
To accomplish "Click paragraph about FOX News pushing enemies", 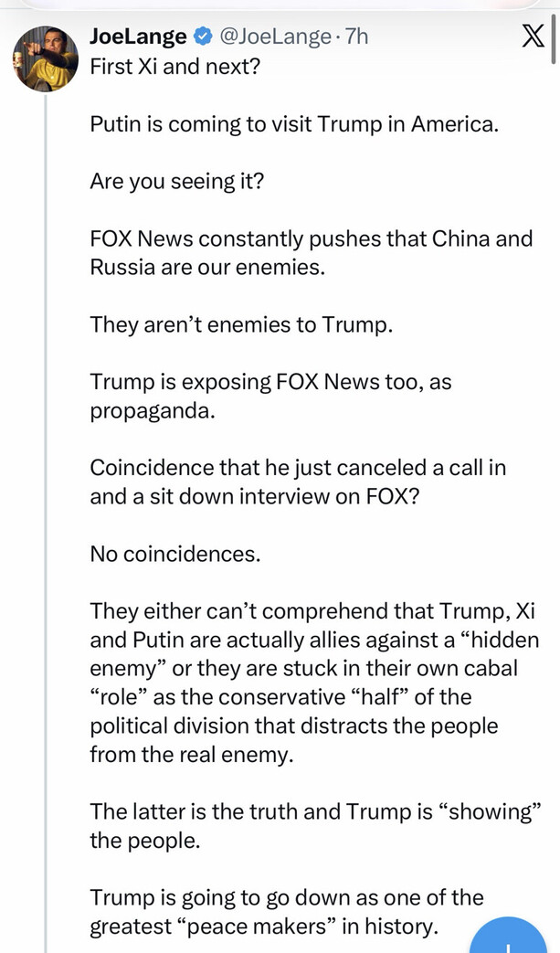I will coord(311,253).
